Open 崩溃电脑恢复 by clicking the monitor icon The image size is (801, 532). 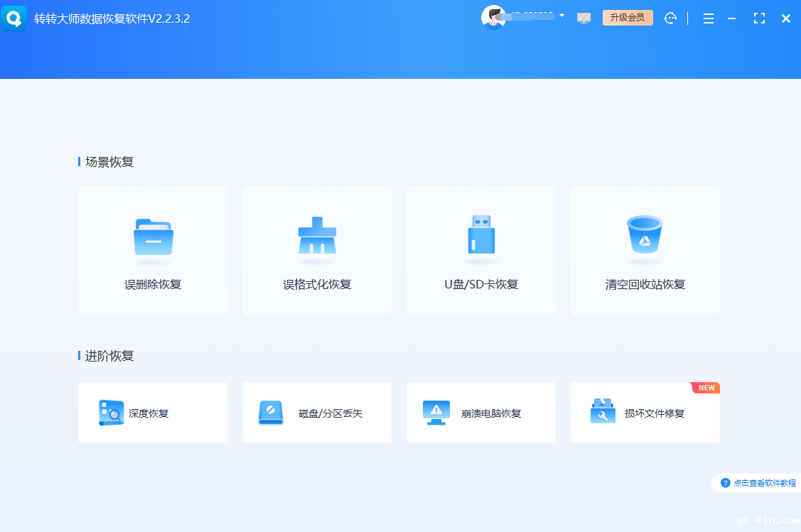coord(436,413)
